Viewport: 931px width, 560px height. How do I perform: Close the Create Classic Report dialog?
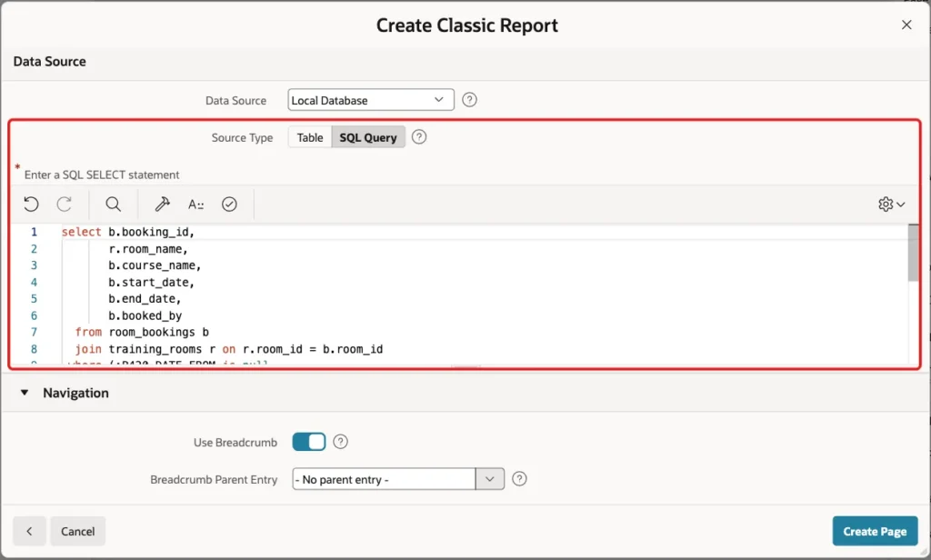point(906,25)
